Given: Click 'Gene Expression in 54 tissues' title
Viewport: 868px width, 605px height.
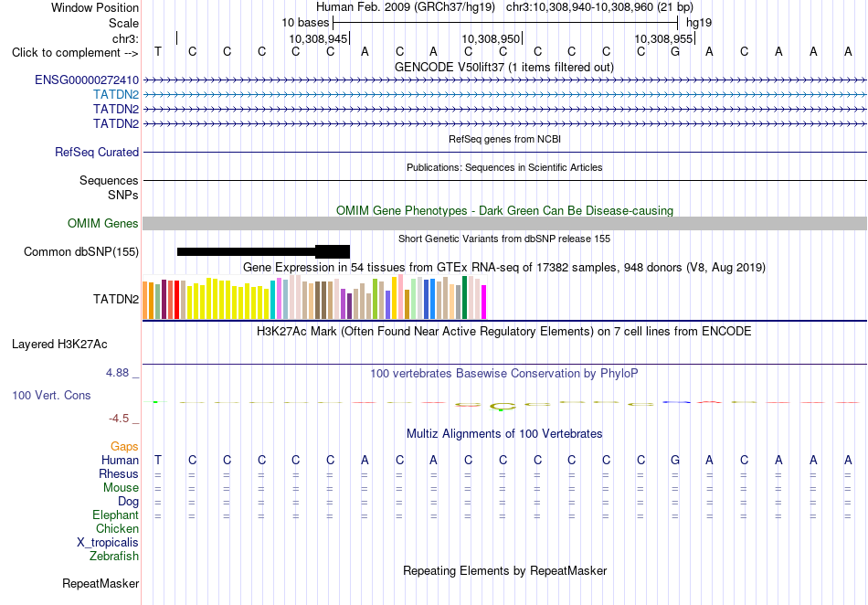Looking at the screenshot, I should [504, 268].
